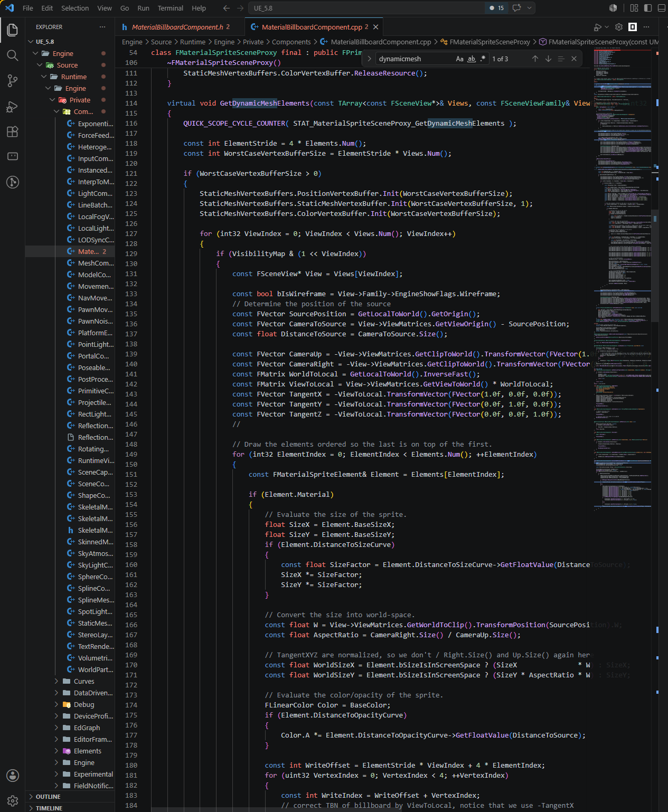
Task: Click the Private breadcrumb
Action: (x=253, y=42)
